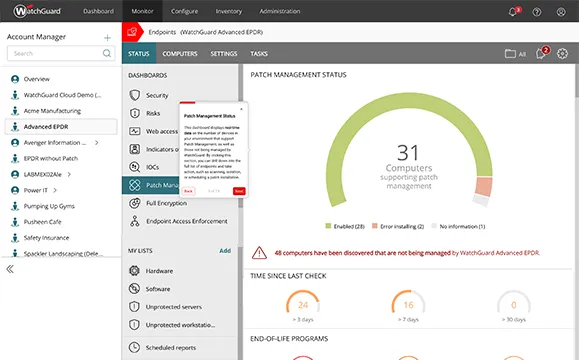Open the Inventory menu

[x=229, y=11]
